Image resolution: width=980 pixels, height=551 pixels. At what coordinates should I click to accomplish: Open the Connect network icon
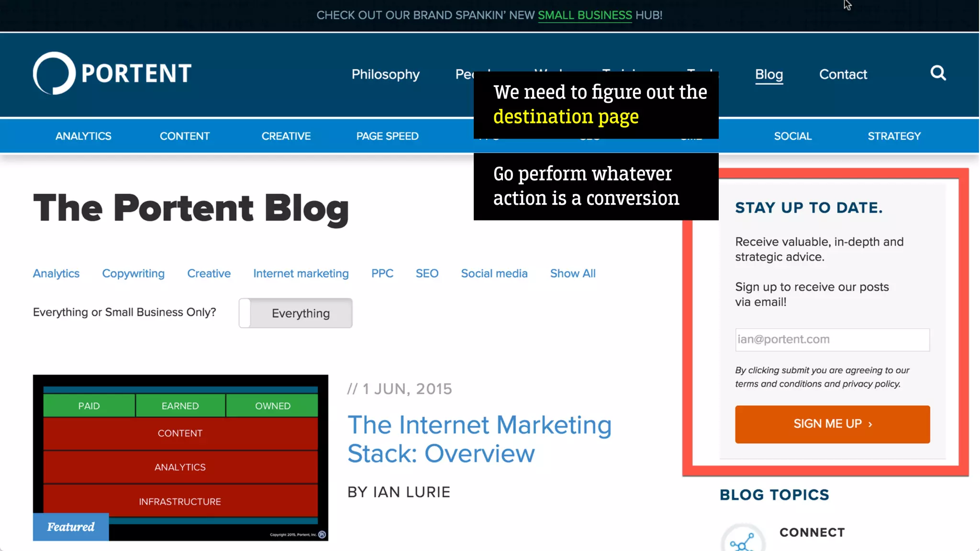click(x=743, y=538)
